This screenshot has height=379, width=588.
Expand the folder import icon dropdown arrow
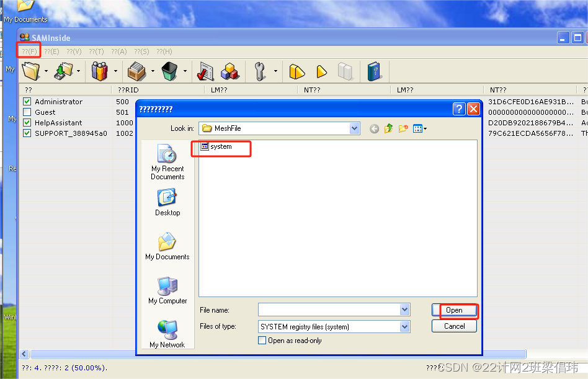[x=46, y=71]
